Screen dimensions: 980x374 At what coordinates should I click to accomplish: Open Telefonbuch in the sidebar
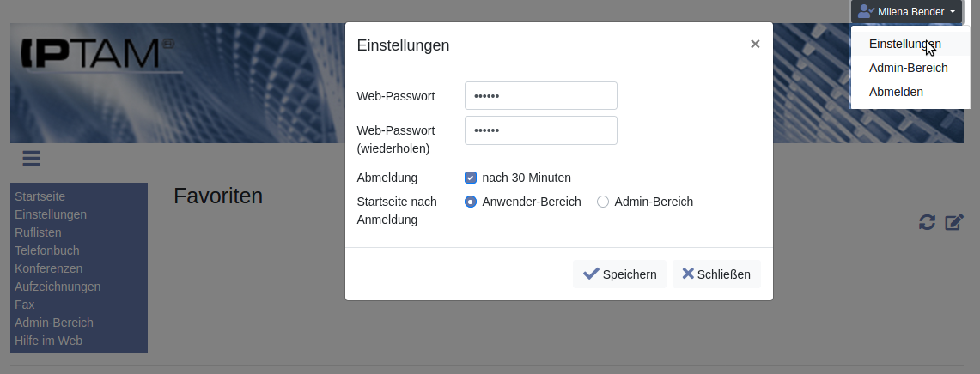click(47, 250)
